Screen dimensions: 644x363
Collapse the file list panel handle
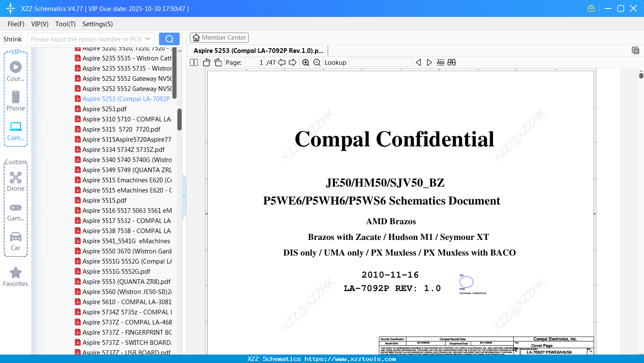[x=184, y=196]
